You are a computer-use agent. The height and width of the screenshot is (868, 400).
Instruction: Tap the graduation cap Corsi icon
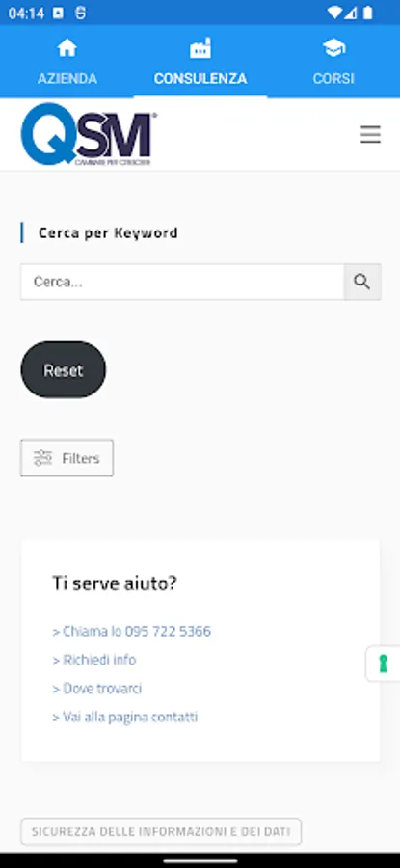pos(333,48)
